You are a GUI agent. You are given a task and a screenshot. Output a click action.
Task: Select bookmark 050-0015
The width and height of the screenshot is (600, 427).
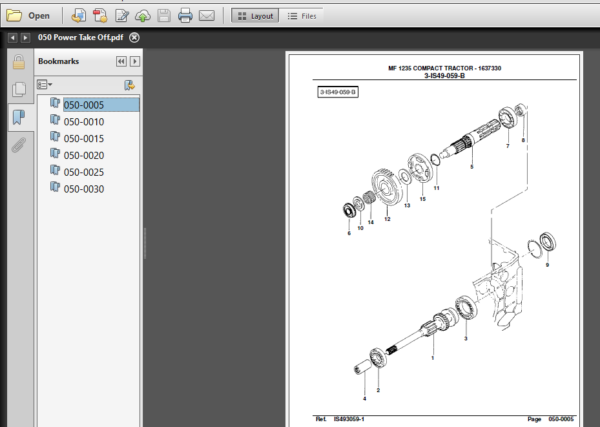[x=84, y=139]
